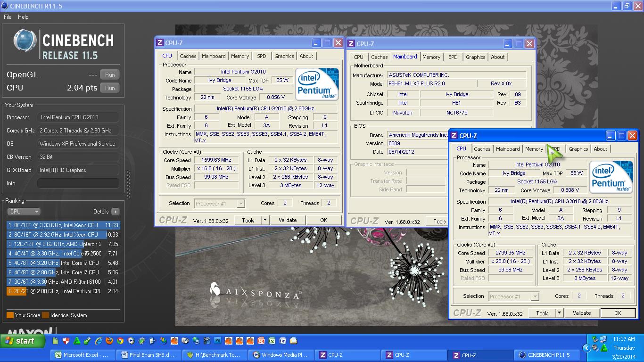The width and height of the screenshot is (644, 362).
Task: Show hidden tray icons with the arrow
Action: (586, 348)
